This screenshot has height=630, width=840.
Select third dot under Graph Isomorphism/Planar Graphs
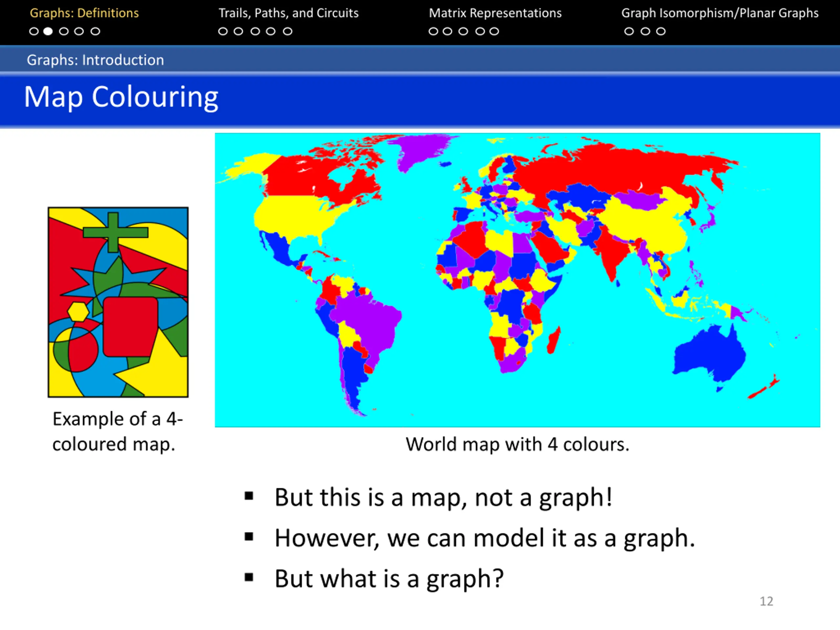coord(661,31)
